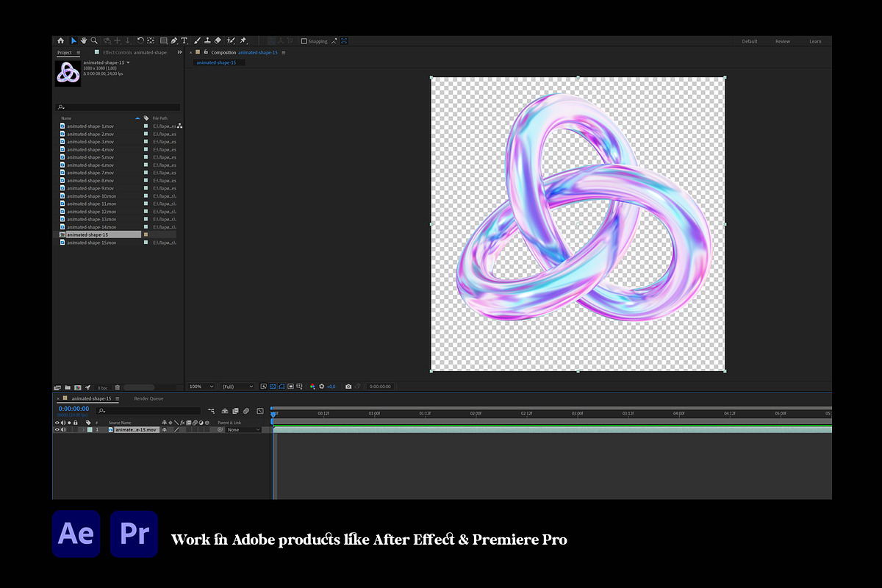882x588 pixels.
Task: Open the Composition panel hamburger menu
Action: [x=284, y=53]
